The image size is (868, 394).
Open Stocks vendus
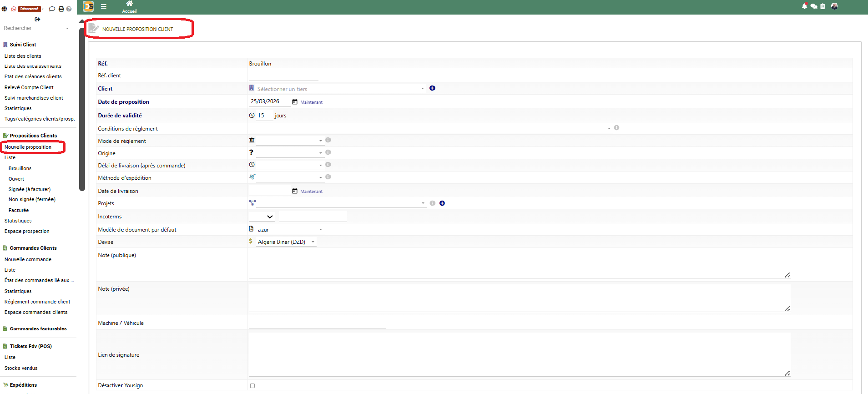21,368
